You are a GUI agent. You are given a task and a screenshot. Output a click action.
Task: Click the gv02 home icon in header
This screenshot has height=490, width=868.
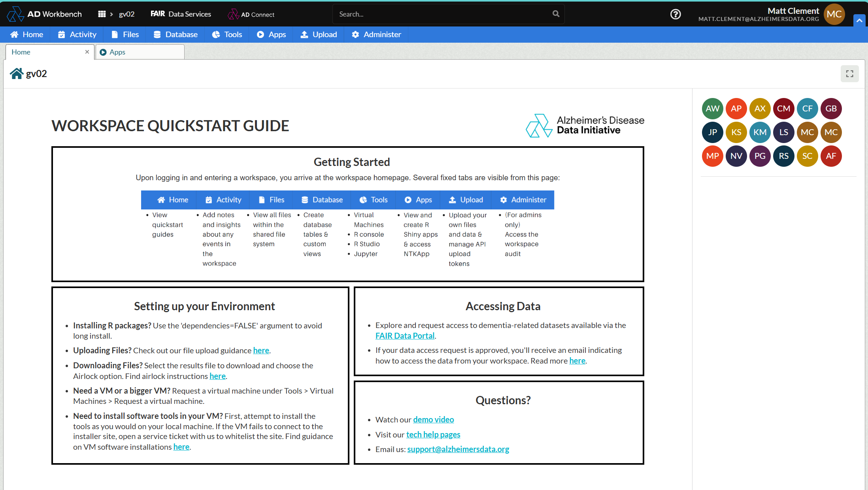click(x=16, y=74)
